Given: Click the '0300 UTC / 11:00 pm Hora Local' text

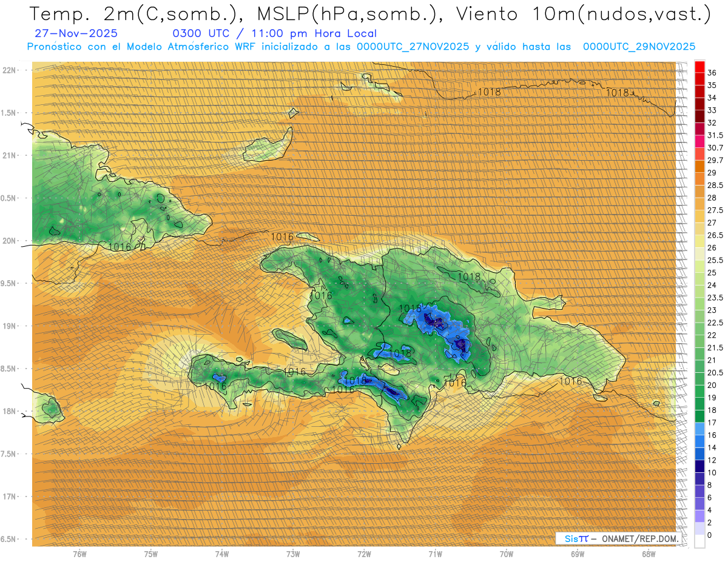Looking at the screenshot, I should coord(274,34).
